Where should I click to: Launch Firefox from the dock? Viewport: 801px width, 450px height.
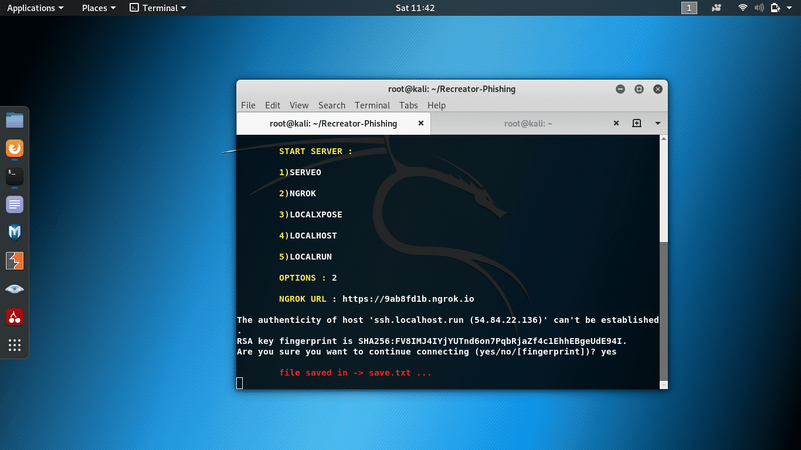14,148
